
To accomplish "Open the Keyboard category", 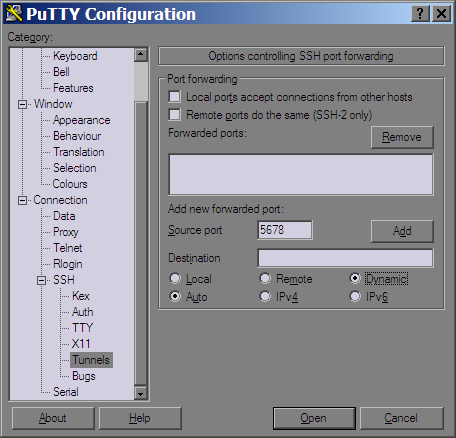I will coord(75,56).
